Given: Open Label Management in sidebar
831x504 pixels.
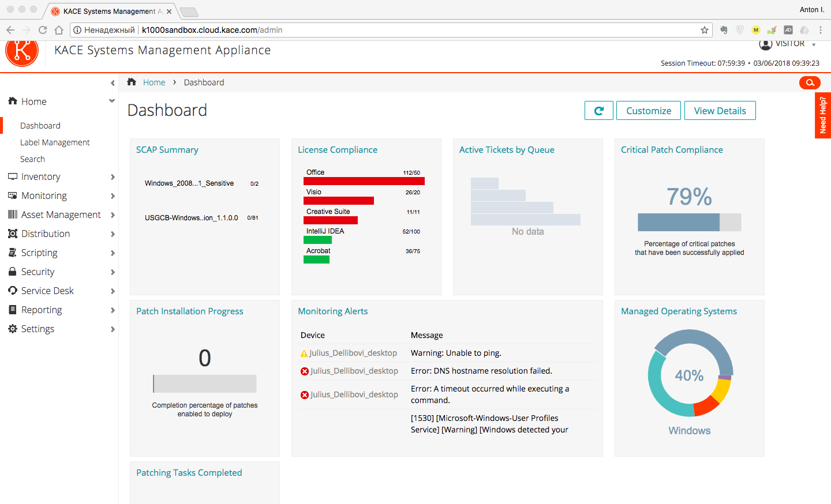Looking at the screenshot, I should [x=55, y=142].
